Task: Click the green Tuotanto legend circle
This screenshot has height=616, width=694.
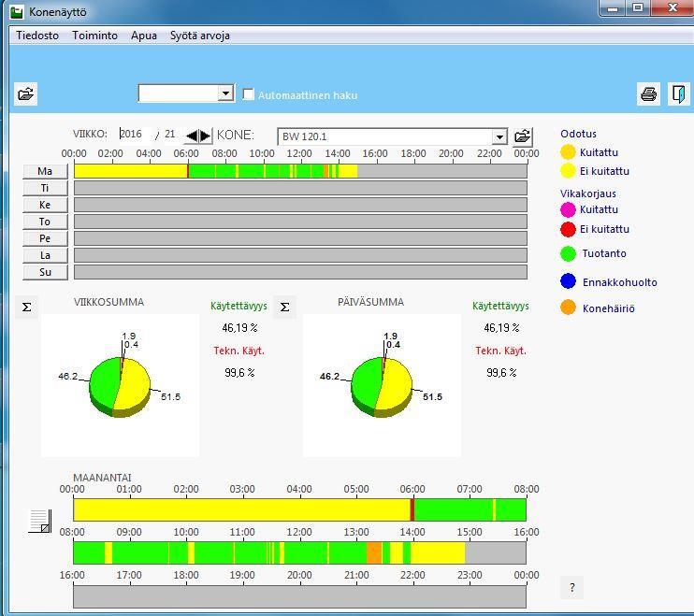Action: (568, 253)
